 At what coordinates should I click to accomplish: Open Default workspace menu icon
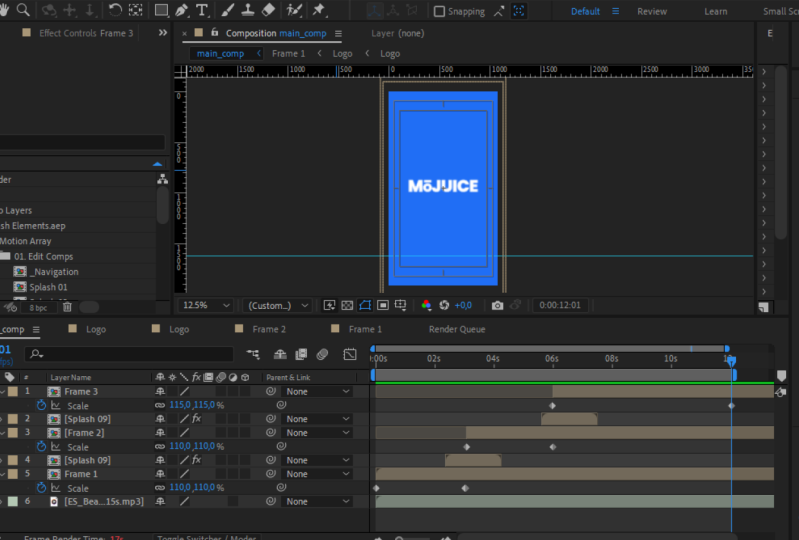point(616,11)
